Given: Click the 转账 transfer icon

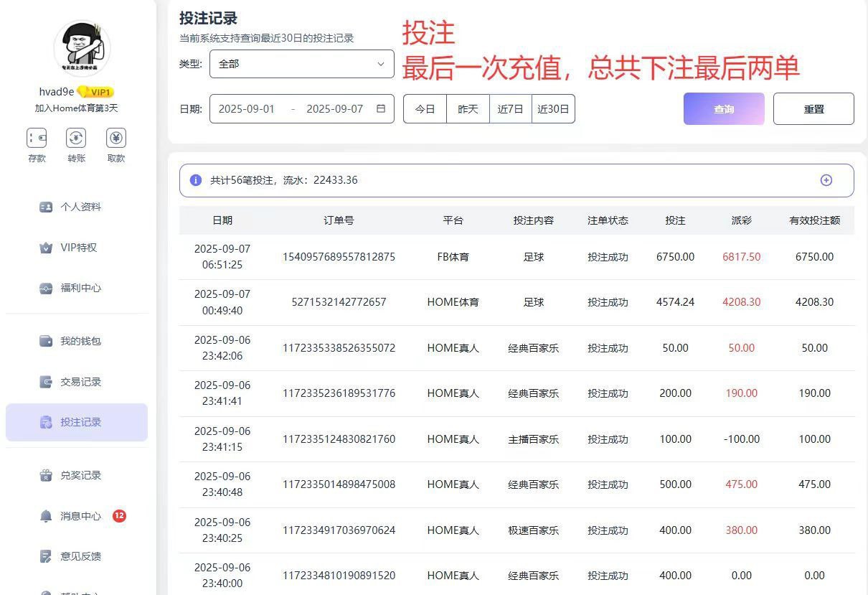Looking at the screenshot, I should click(x=76, y=138).
